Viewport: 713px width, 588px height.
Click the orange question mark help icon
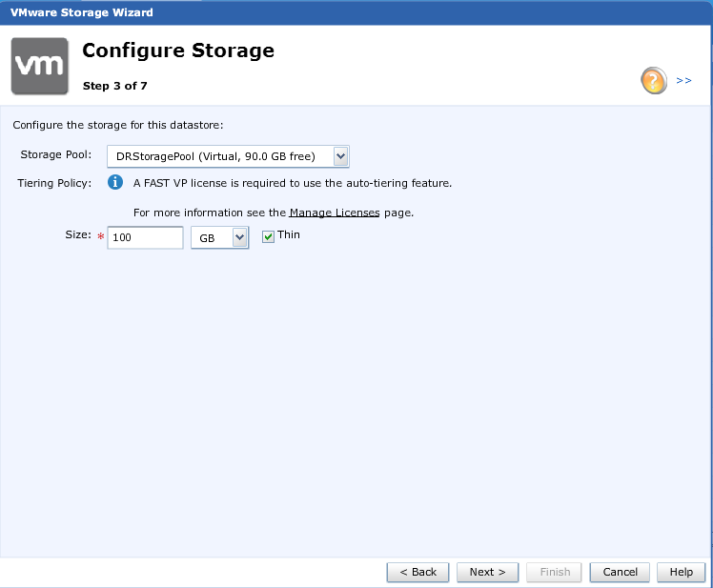pos(653,80)
